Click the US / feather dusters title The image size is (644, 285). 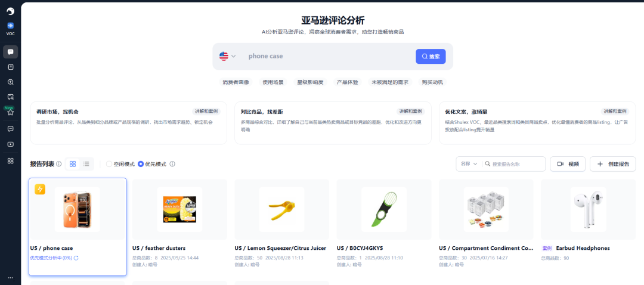point(159,248)
